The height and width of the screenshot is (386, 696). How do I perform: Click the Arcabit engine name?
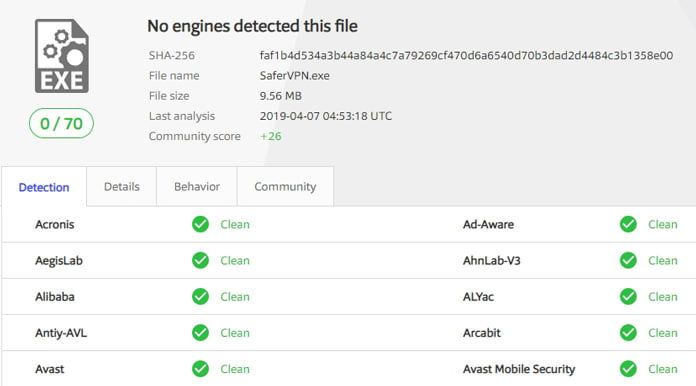click(x=482, y=333)
